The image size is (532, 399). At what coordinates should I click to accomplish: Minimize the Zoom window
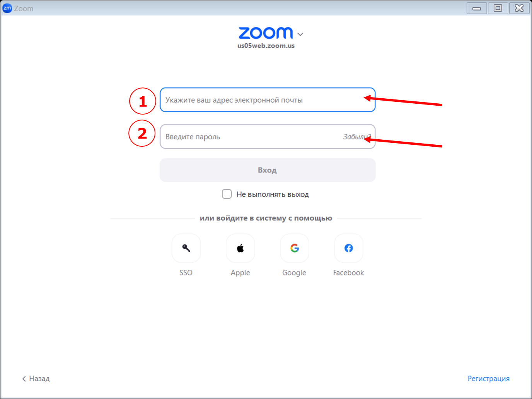(477, 8)
